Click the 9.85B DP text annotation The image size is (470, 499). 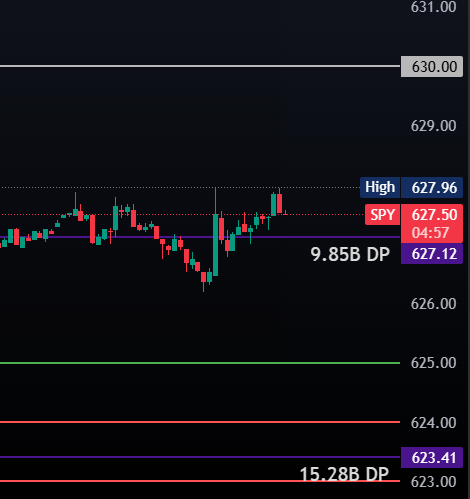pyautogui.click(x=350, y=254)
